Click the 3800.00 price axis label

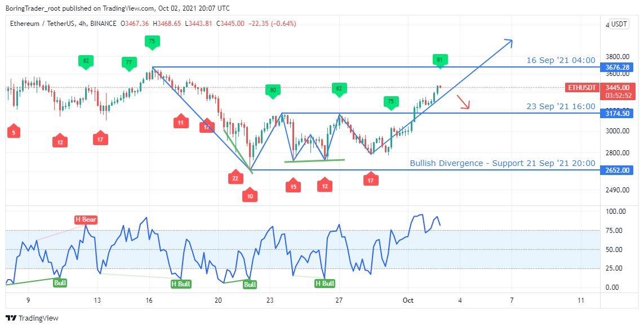pyautogui.click(x=618, y=57)
